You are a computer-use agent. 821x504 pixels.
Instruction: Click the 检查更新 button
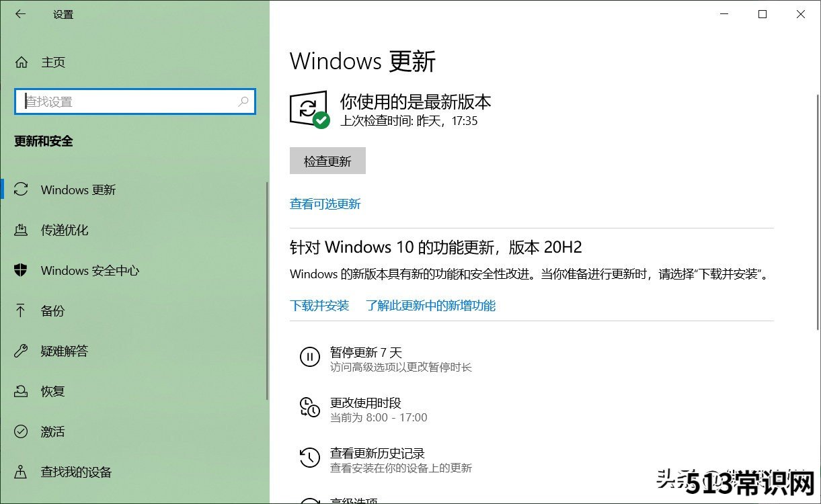tap(327, 161)
